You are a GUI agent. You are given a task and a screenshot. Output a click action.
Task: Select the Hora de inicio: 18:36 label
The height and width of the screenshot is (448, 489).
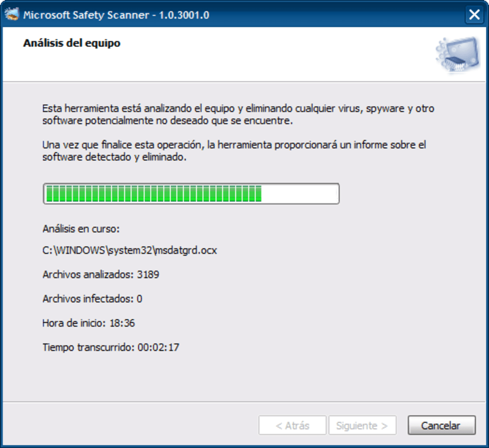click(x=89, y=323)
